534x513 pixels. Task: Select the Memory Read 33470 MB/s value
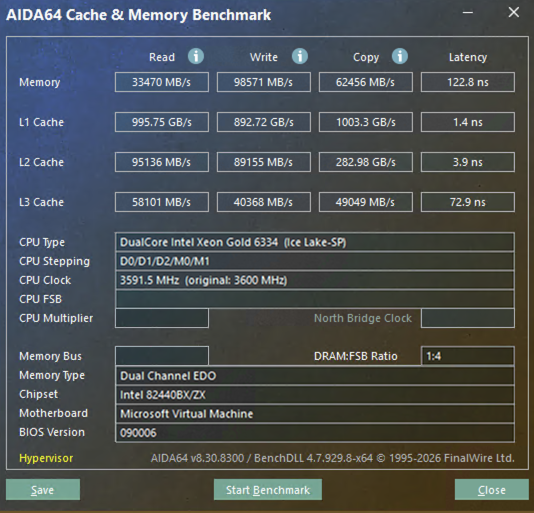click(x=162, y=82)
